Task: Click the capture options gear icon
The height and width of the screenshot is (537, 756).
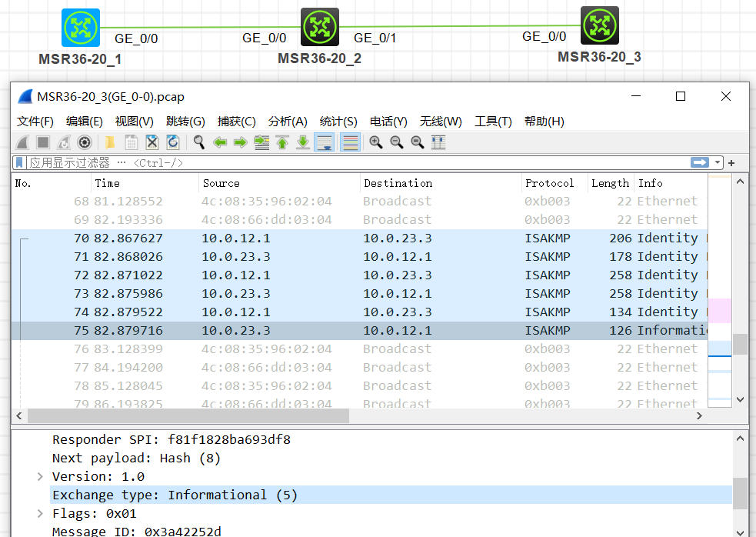Action: pos(85,142)
